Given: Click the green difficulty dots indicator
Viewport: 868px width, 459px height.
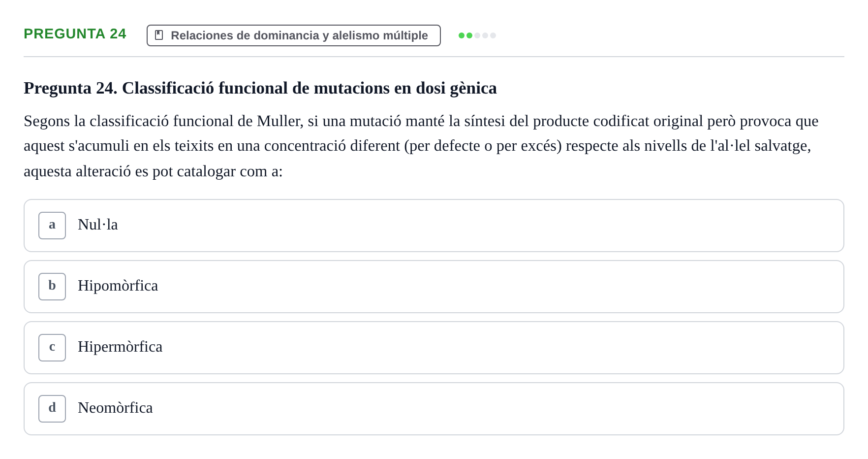Looking at the screenshot, I should coord(477,35).
